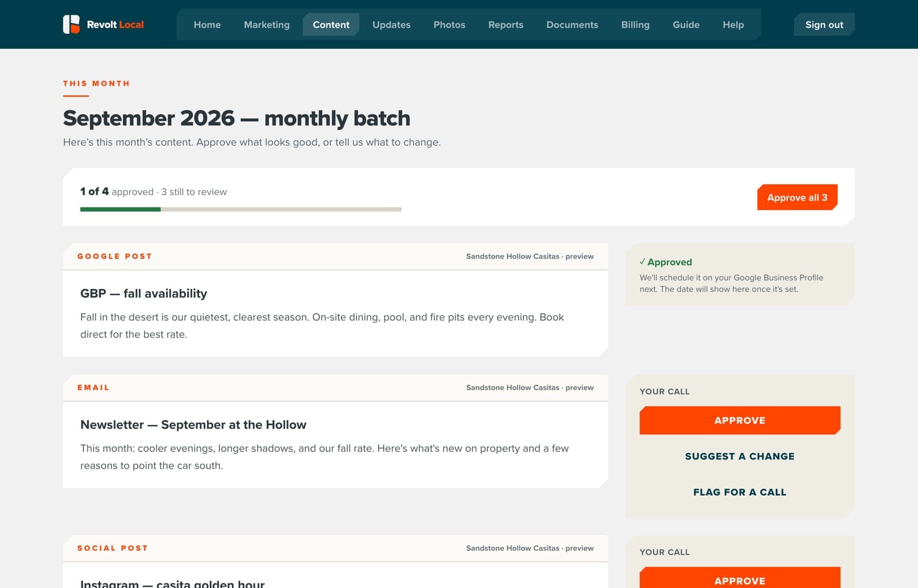Open Billing from the navigation

[x=635, y=25]
